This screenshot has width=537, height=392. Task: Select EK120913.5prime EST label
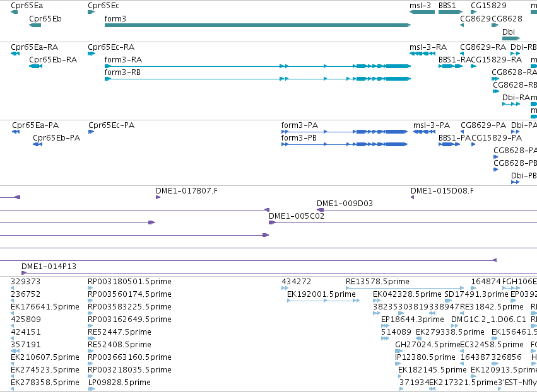coord(504,371)
